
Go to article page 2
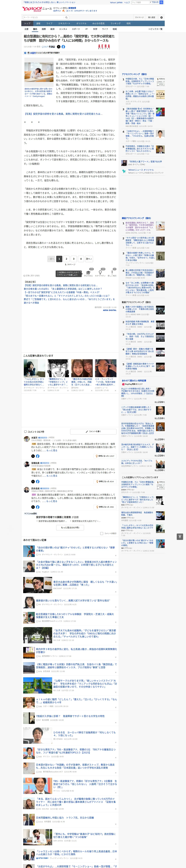(66, 259)
